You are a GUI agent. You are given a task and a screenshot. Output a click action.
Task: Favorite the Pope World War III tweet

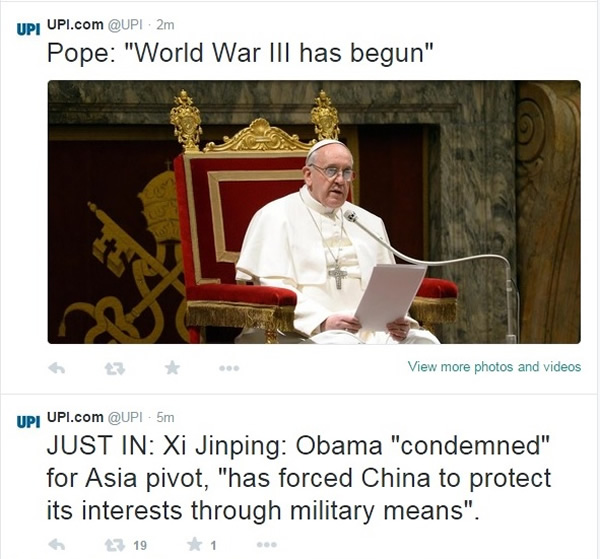click(172, 368)
